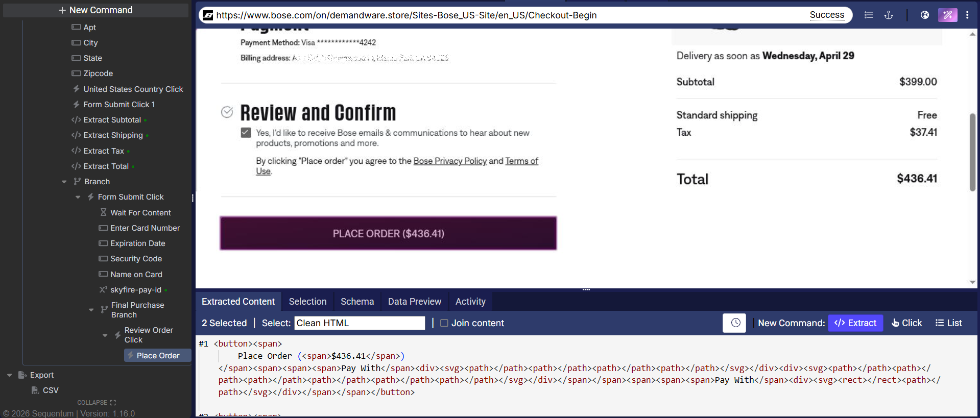Click the web page vertical scrollbar thumb

click(972, 153)
